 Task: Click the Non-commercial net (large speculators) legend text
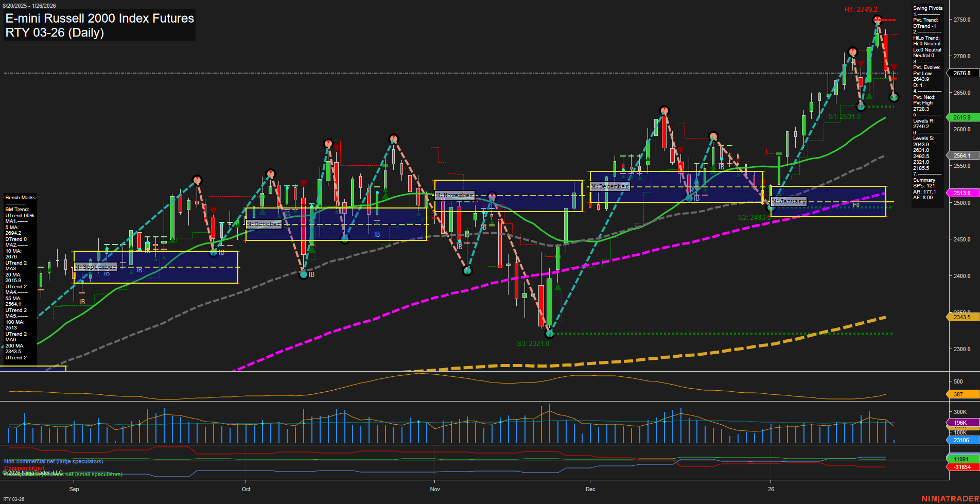[53, 461]
